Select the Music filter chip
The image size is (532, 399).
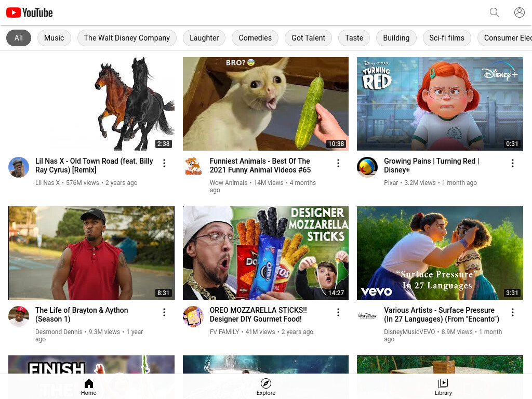pyautogui.click(x=54, y=38)
